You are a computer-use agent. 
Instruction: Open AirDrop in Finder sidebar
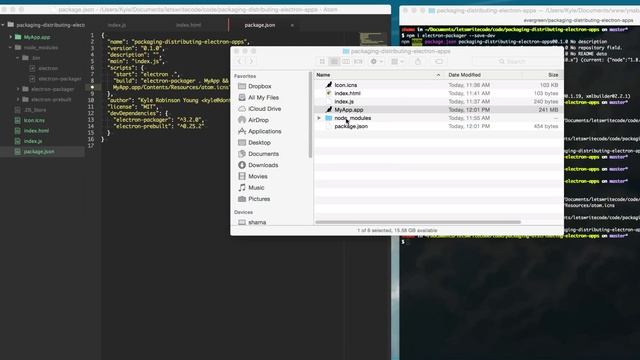(x=258, y=120)
